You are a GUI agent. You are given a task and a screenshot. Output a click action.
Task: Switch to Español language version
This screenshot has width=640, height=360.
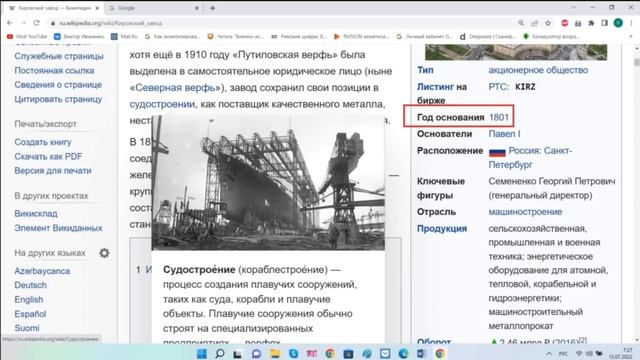tap(30, 314)
